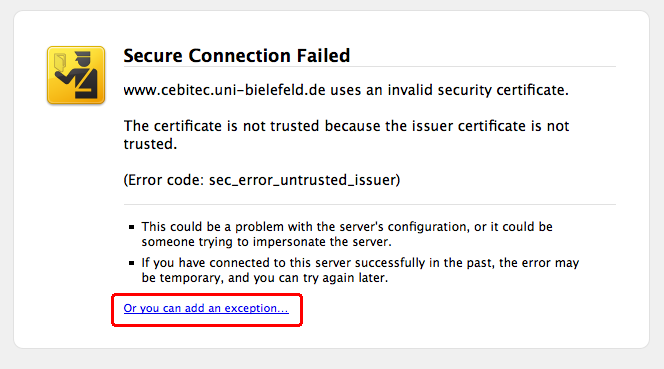The image size is (664, 369).
Task: Click the square bullet marker before 'This could be'
Action: [x=131, y=227]
